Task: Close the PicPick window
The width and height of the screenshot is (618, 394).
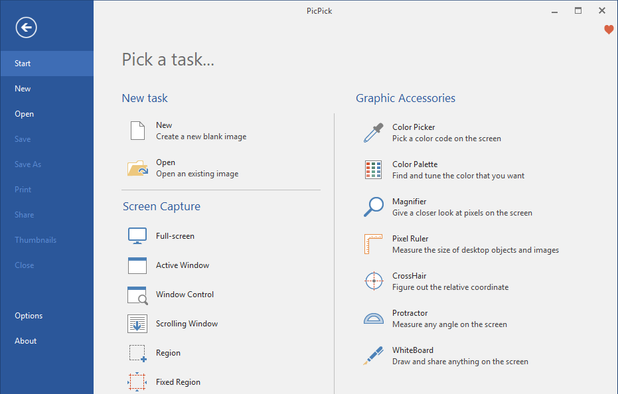Action: (602, 11)
